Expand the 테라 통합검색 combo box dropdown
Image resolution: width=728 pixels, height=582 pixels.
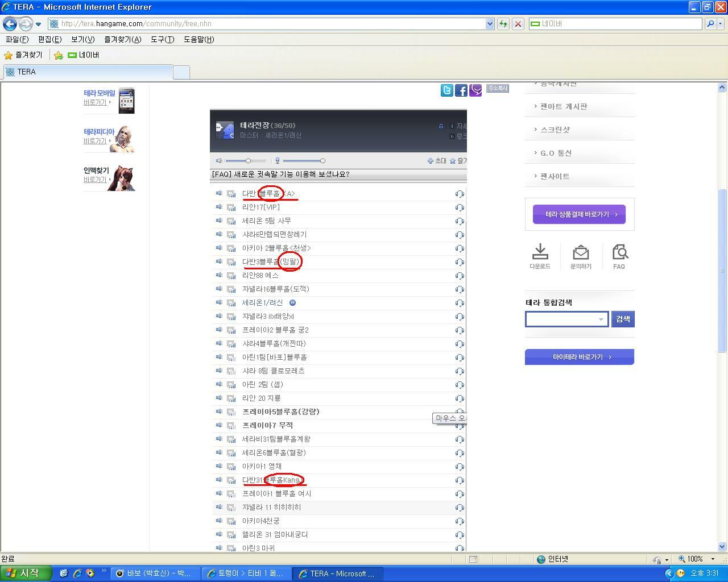[x=601, y=319]
